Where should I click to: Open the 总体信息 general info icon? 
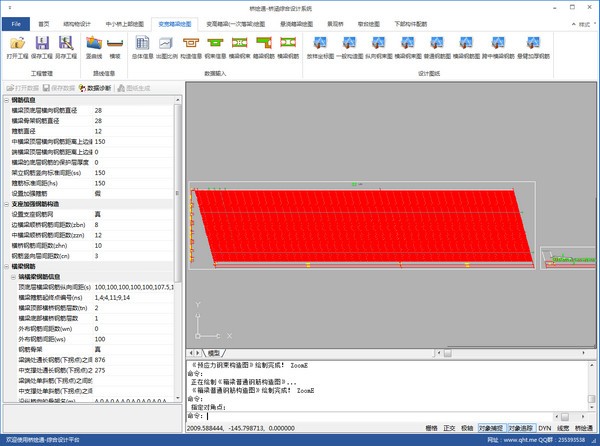coord(142,44)
